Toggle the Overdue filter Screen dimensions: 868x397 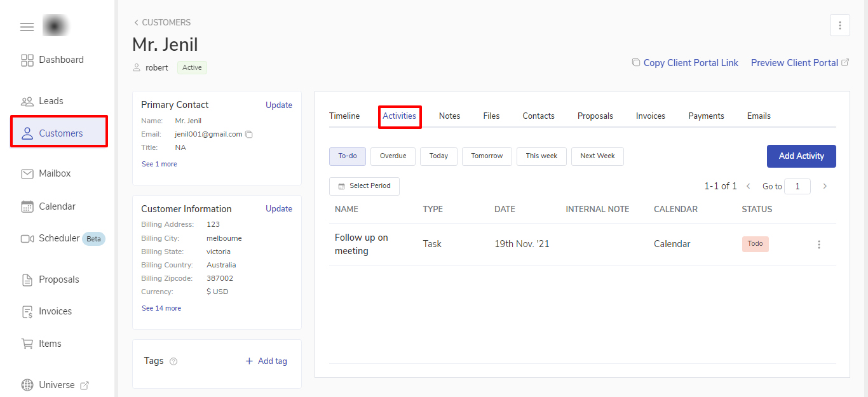click(x=393, y=156)
